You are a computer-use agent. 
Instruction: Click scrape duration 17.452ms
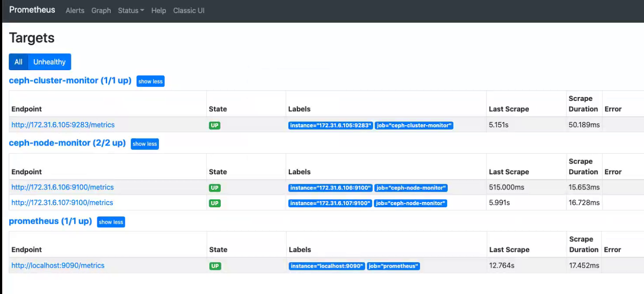pos(585,265)
